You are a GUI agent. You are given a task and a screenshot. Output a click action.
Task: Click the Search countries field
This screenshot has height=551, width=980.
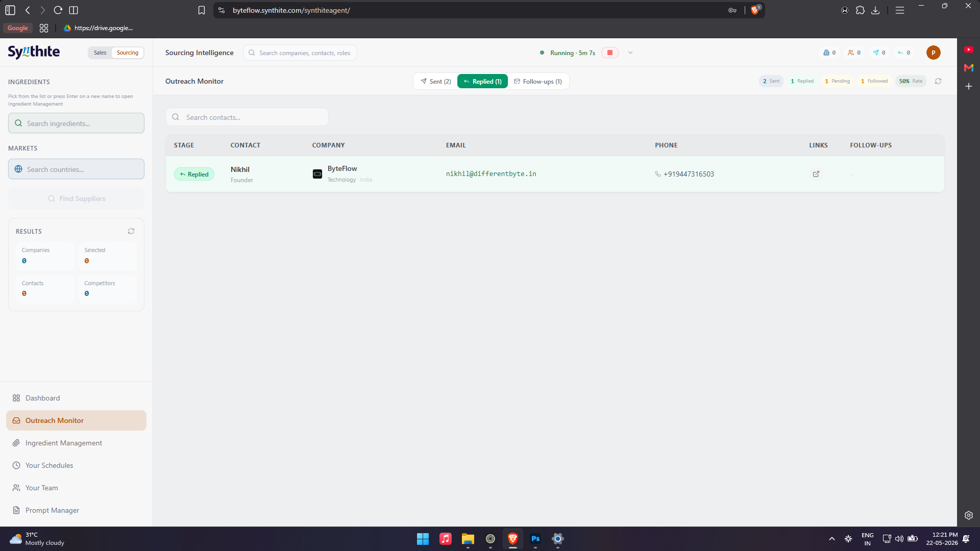pos(76,169)
